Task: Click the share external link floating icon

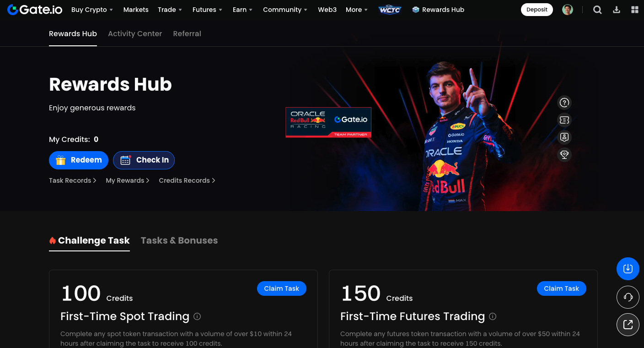Action: click(x=628, y=325)
